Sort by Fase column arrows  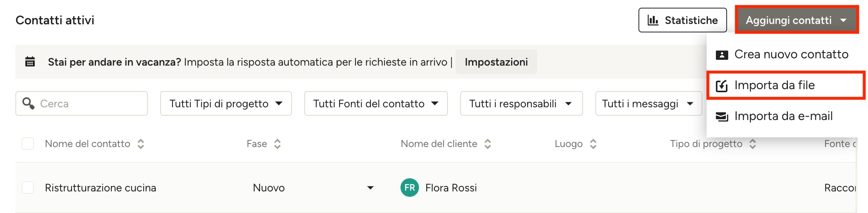coord(277,144)
